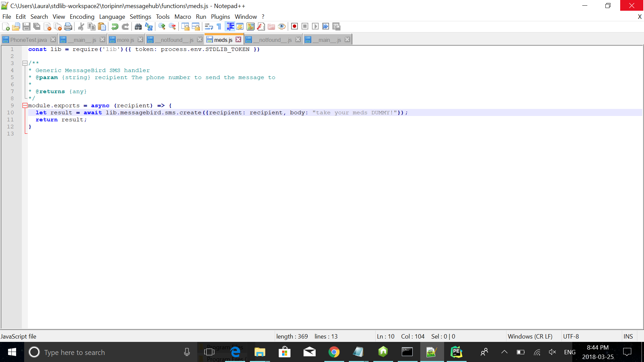Show hidden system tray icons chevron
644x362 pixels.
tap(504, 352)
